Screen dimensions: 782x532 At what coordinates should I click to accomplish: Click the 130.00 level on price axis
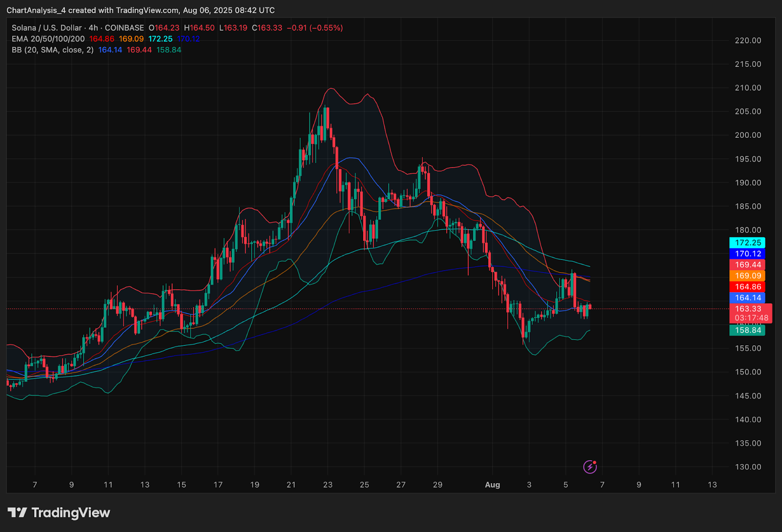(748, 467)
